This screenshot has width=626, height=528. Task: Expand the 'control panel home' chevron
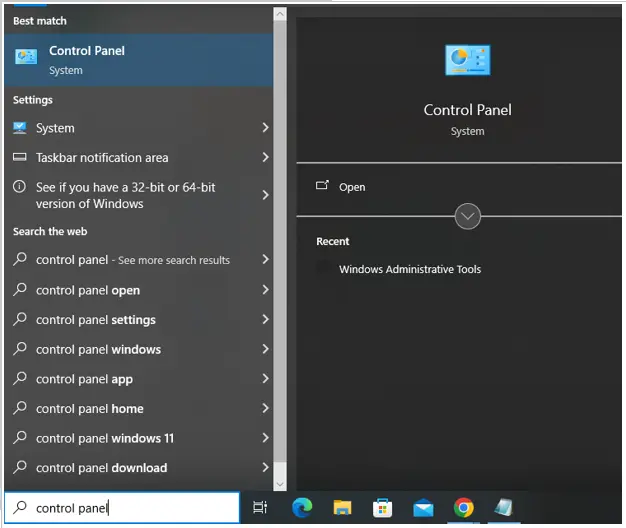(x=265, y=408)
